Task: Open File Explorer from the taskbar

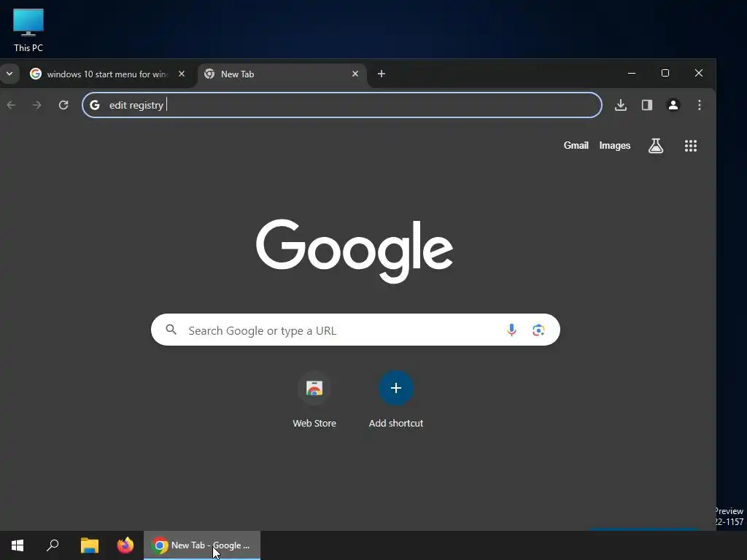Action: click(x=90, y=545)
